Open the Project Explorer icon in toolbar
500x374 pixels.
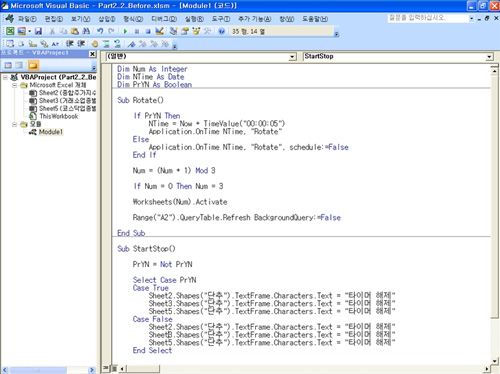pos(173,31)
